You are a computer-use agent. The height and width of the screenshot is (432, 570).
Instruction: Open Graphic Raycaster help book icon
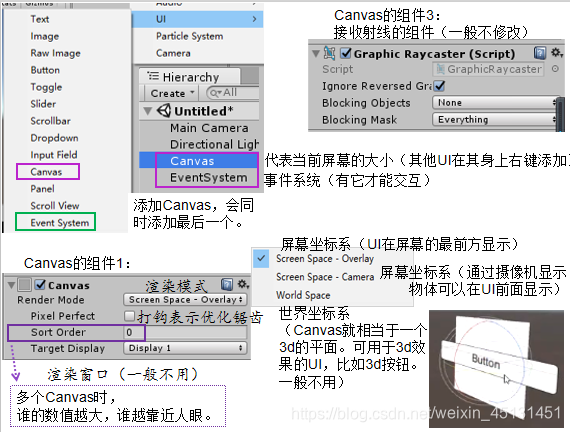tap(540, 53)
